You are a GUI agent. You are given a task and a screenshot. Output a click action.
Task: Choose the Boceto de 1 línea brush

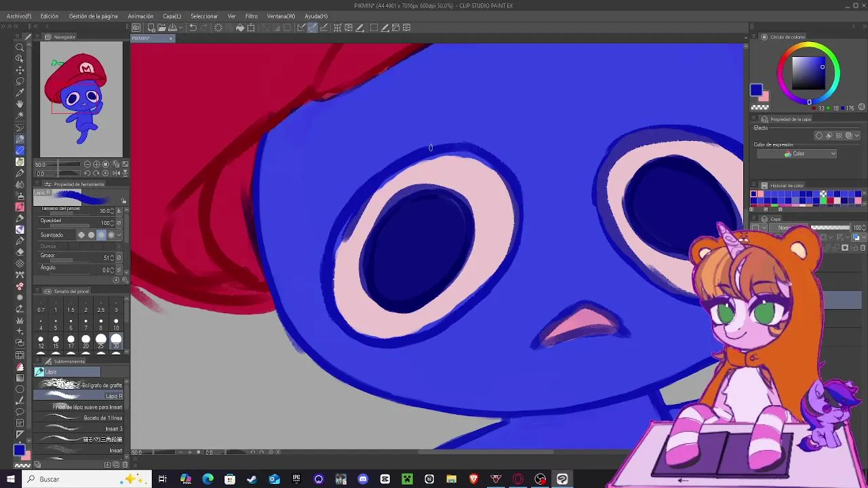tap(79, 418)
